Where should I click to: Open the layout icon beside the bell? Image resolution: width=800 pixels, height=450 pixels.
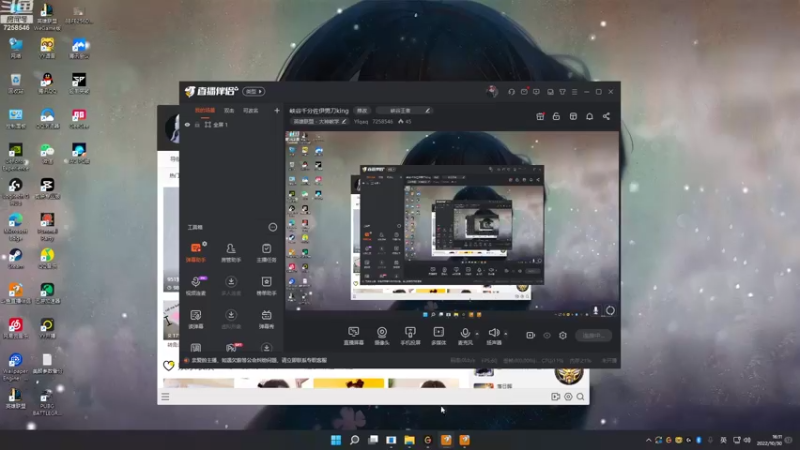(573, 116)
